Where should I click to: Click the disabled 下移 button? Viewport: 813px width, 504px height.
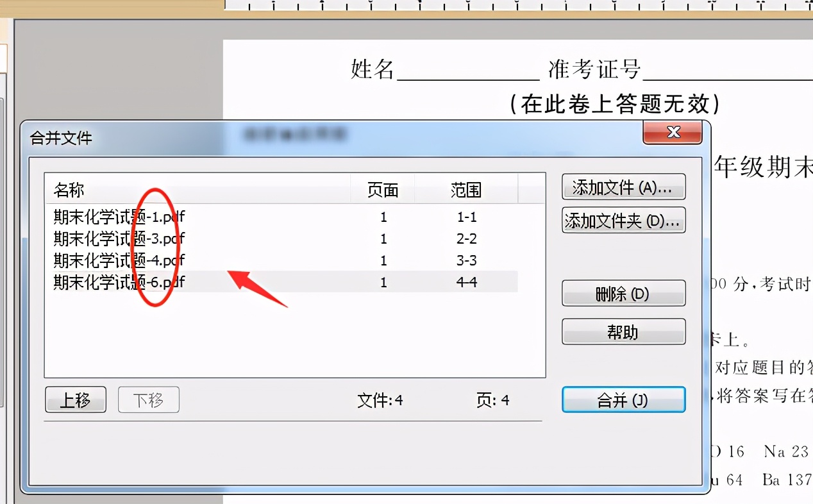tap(148, 400)
